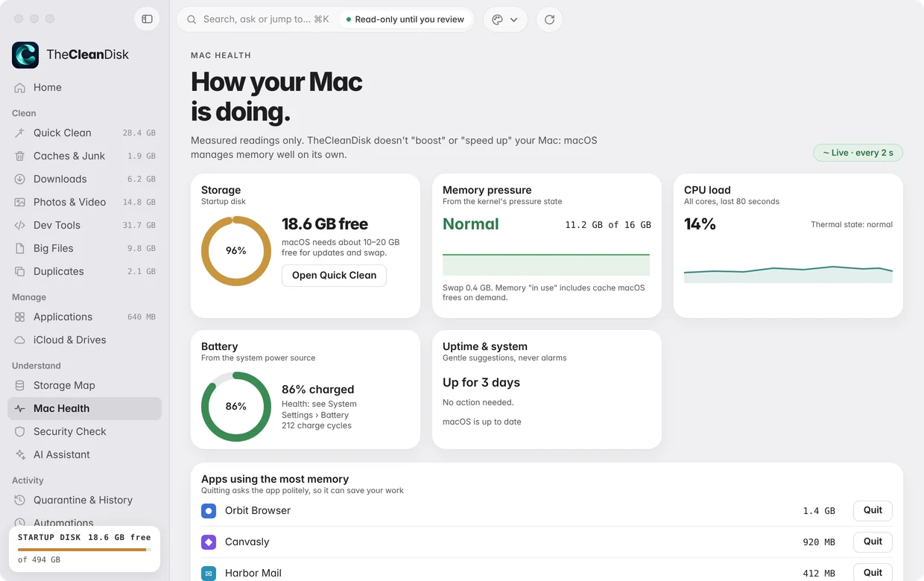Click the 86% charged heading
The height and width of the screenshot is (581, 924).
(318, 390)
